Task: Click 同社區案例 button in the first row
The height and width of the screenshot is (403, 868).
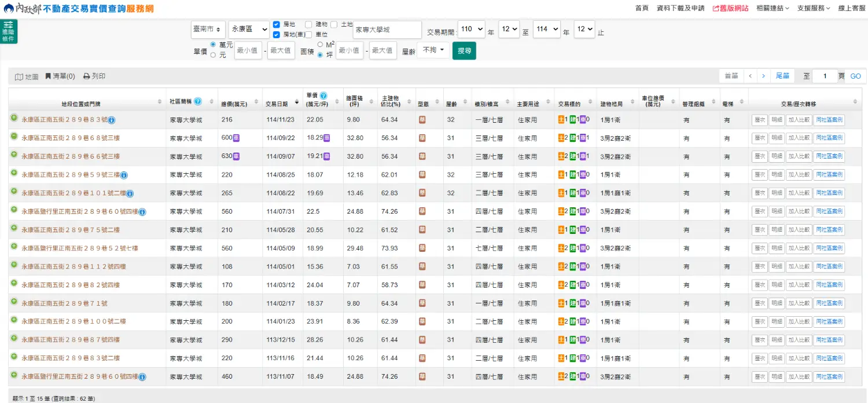Action: point(829,120)
